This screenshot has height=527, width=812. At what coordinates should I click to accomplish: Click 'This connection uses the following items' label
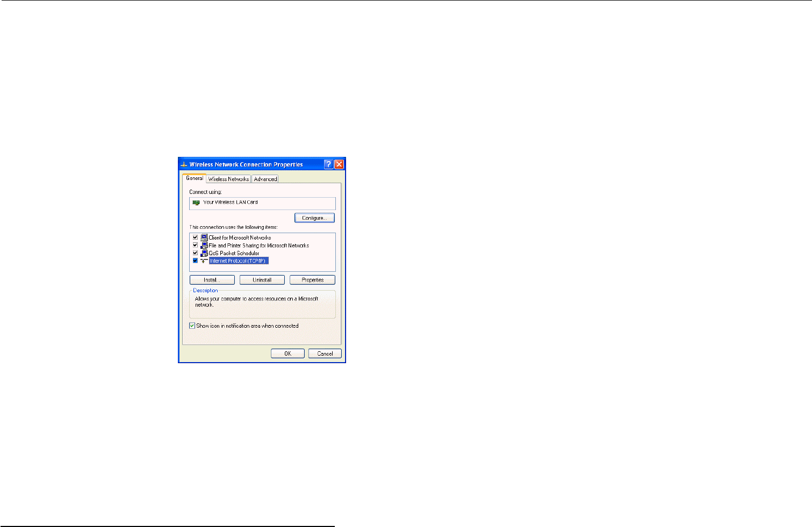[x=233, y=227]
